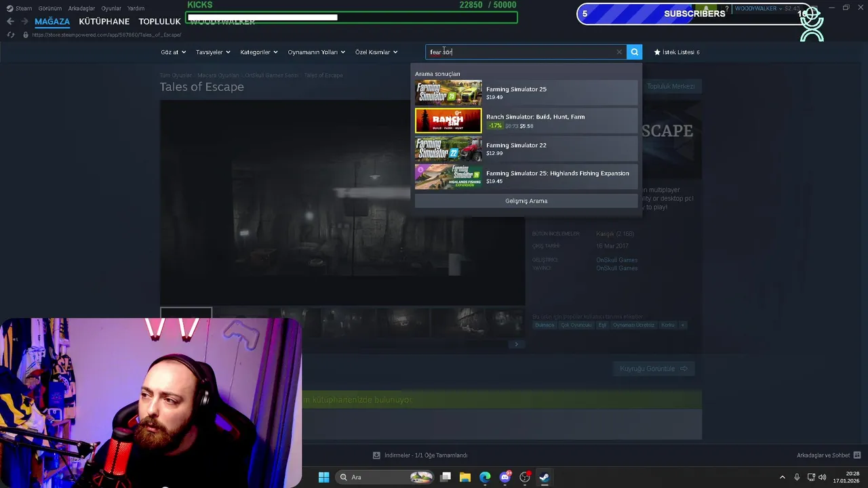Expand the Göz at dropdown
This screenshot has width=868, height=488.
(173, 52)
